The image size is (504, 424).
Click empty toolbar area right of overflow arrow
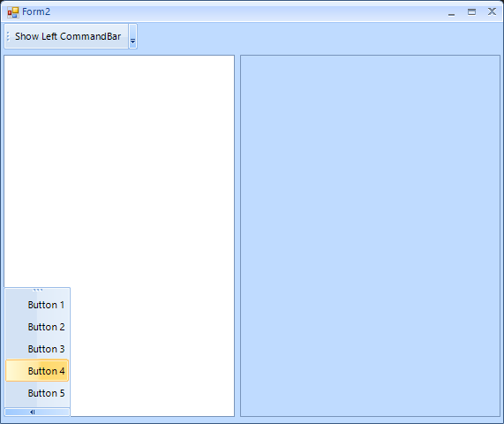(319, 36)
